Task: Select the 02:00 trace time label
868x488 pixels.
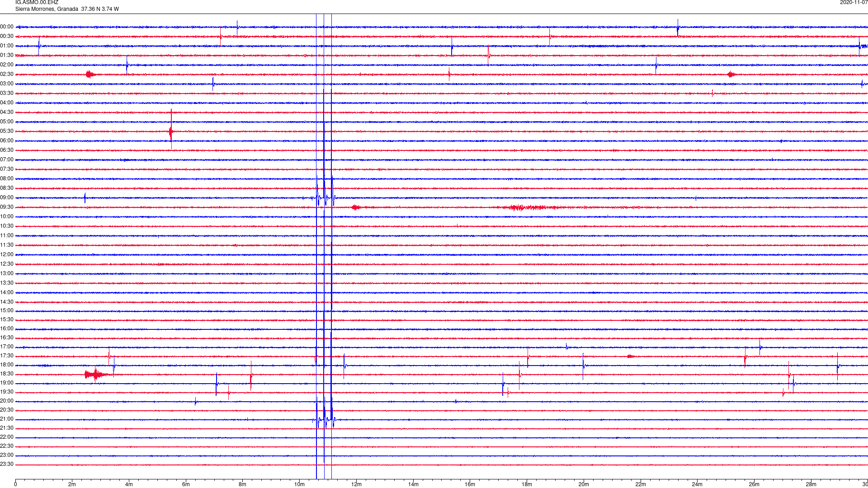Action: tap(7, 65)
